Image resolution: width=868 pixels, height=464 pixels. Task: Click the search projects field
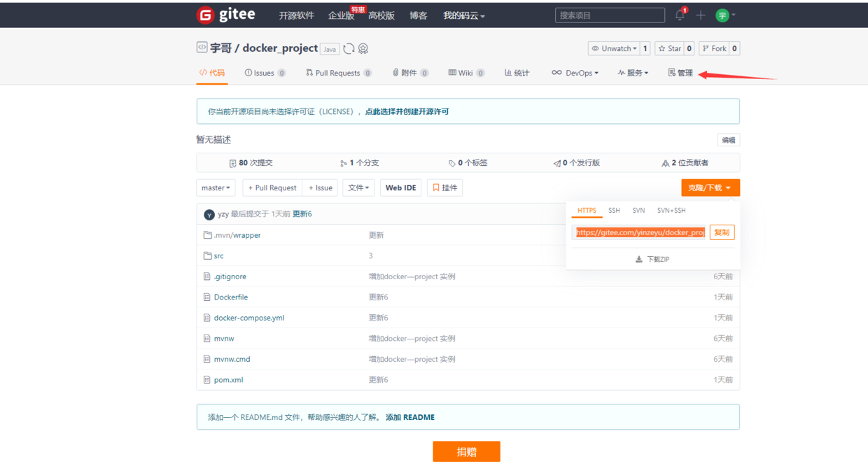pos(610,15)
